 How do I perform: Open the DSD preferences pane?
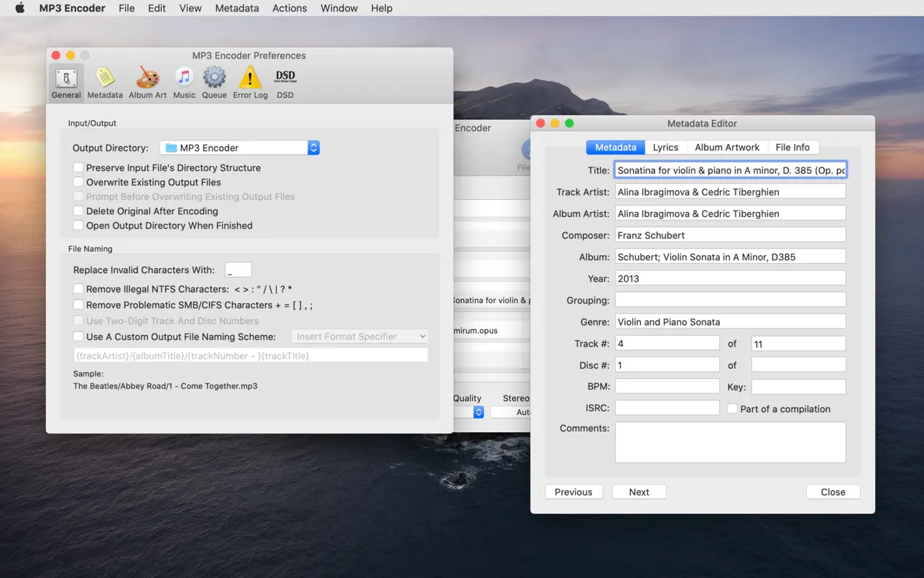(x=285, y=83)
